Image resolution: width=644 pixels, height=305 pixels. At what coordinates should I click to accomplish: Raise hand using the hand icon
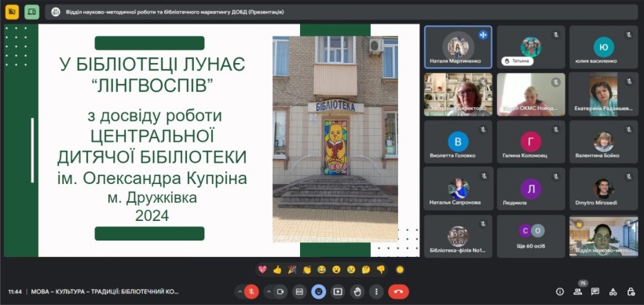(357, 292)
